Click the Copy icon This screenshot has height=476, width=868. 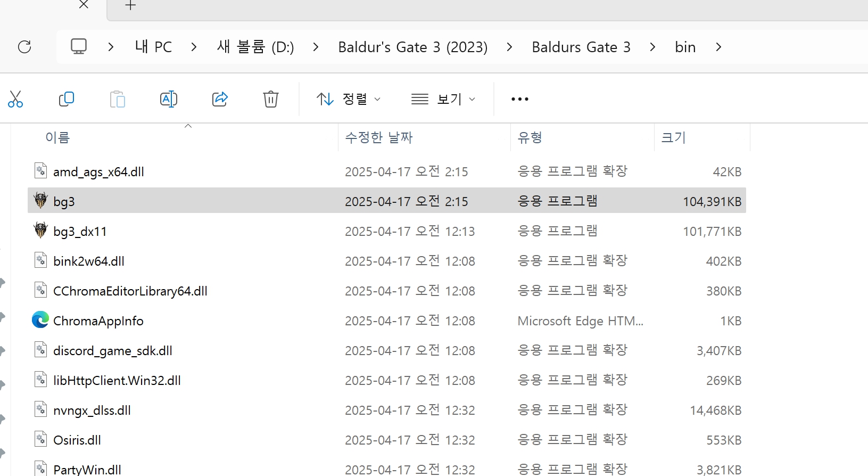pyautogui.click(x=66, y=99)
